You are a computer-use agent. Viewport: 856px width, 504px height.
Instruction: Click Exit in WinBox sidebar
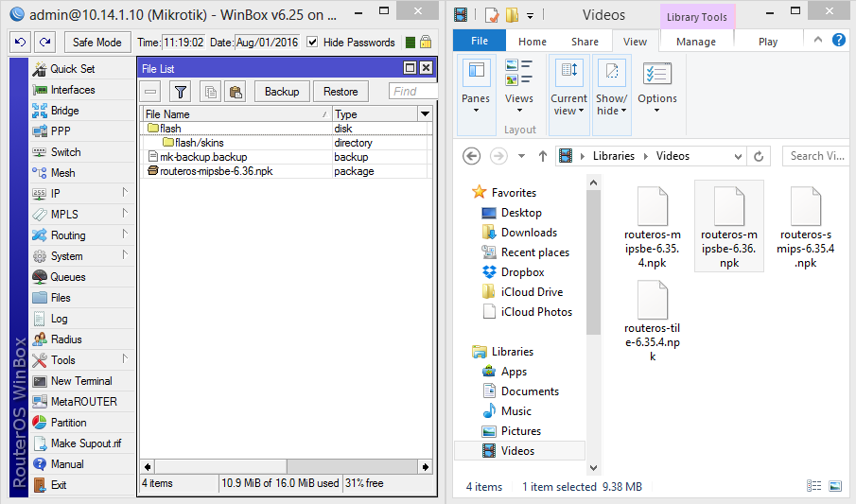[82, 484]
